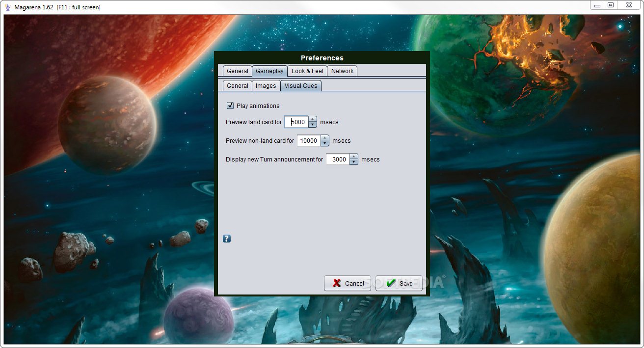
Task: Uncheck the Play animations checkbox
Action: pos(230,106)
